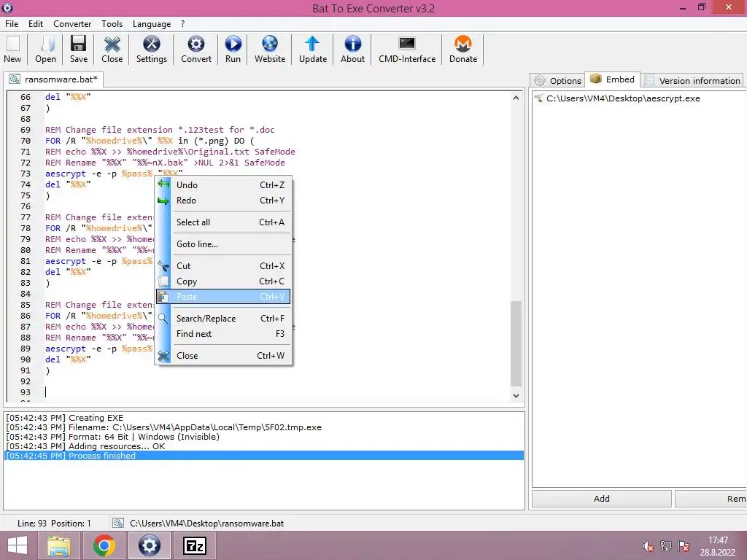Click the Add button in Embed panel

tap(601, 499)
